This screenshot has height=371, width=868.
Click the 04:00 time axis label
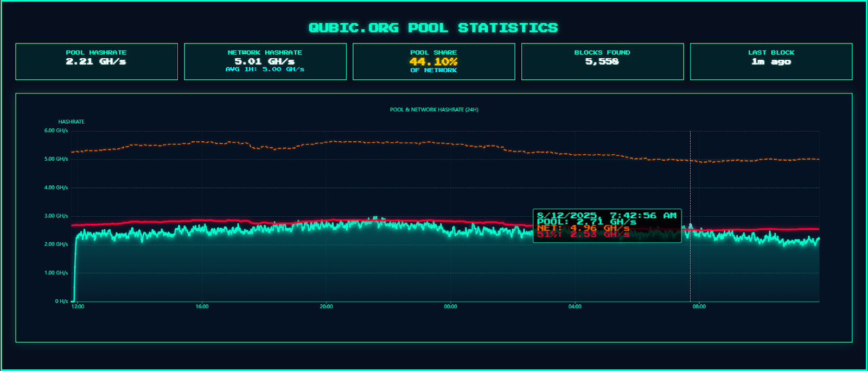click(575, 307)
